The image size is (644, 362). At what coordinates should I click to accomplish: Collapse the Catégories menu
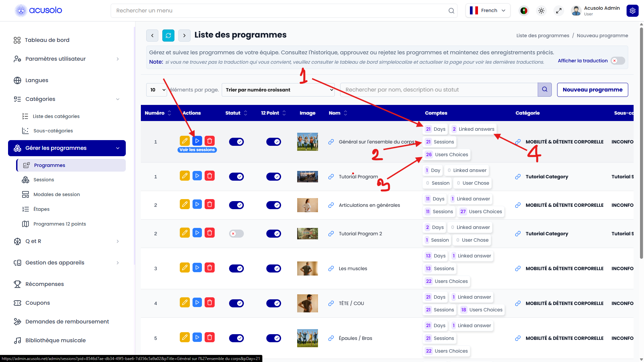[x=67, y=99]
